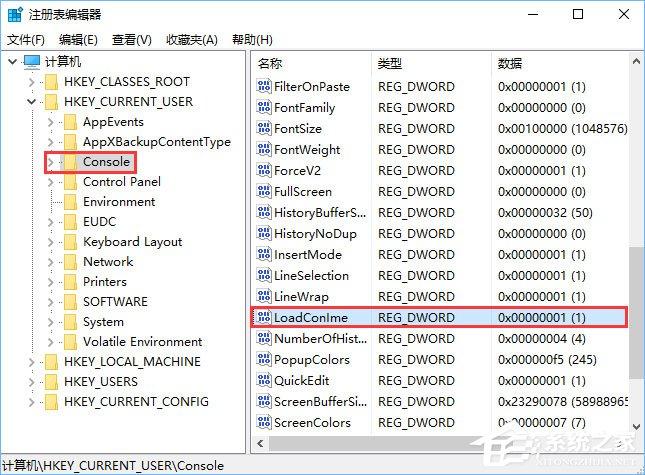This screenshot has height=475, width=645.
Task: Click the DWORD icon beside PopupColors
Action: point(264,359)
